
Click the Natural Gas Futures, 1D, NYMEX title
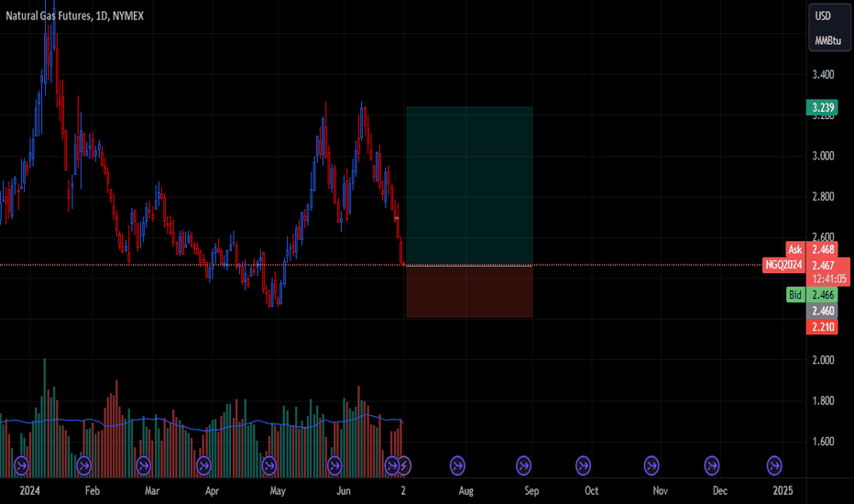tap(74, 16)
